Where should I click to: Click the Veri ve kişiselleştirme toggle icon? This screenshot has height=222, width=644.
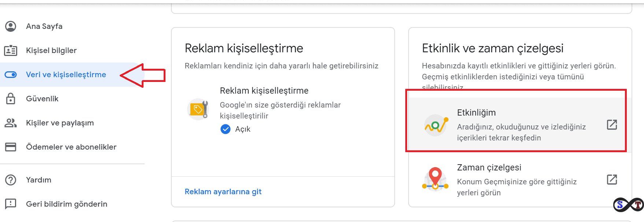tap(11, 74)
